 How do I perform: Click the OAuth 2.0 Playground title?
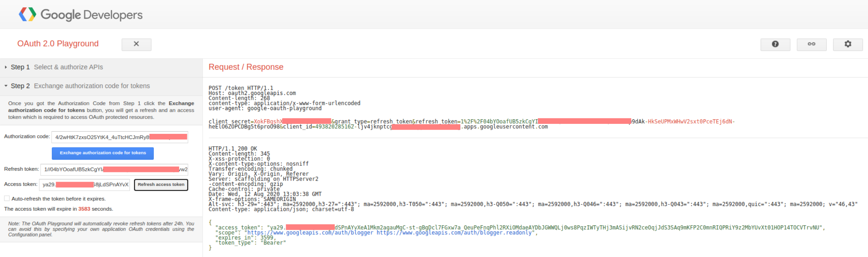click(58, 44)
